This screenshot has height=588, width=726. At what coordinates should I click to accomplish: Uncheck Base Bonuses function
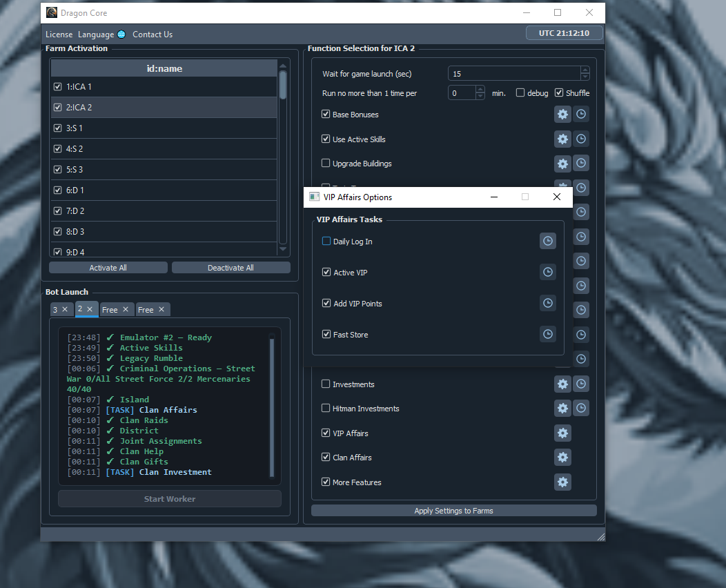[326, 114]
